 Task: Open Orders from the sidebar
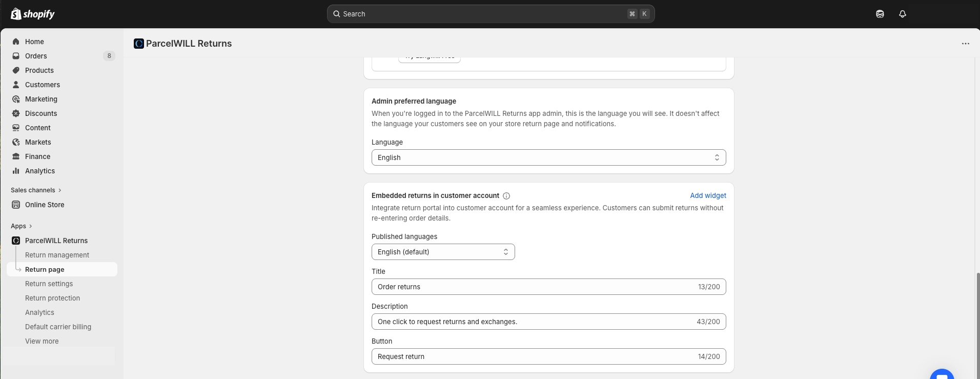36,56
